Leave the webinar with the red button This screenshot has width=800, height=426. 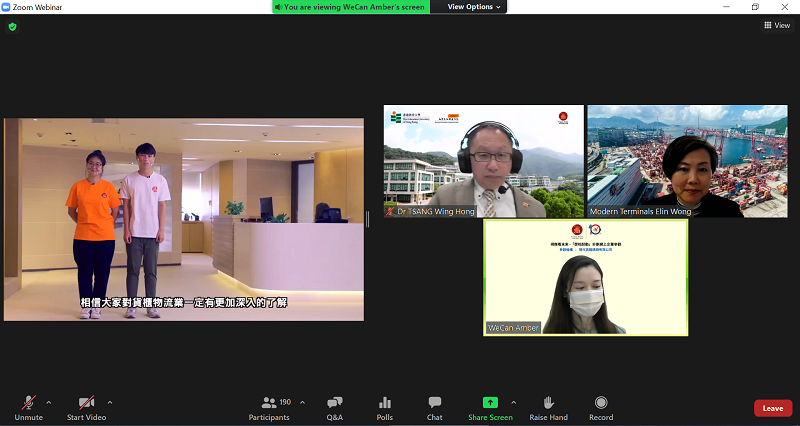pyautogui.click(x=772, y=408)
